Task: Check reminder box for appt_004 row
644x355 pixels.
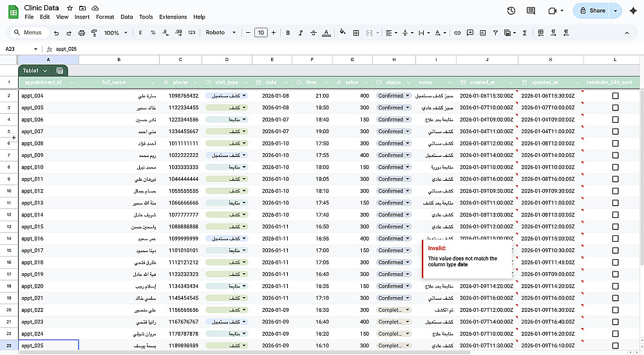Action: 615,96
